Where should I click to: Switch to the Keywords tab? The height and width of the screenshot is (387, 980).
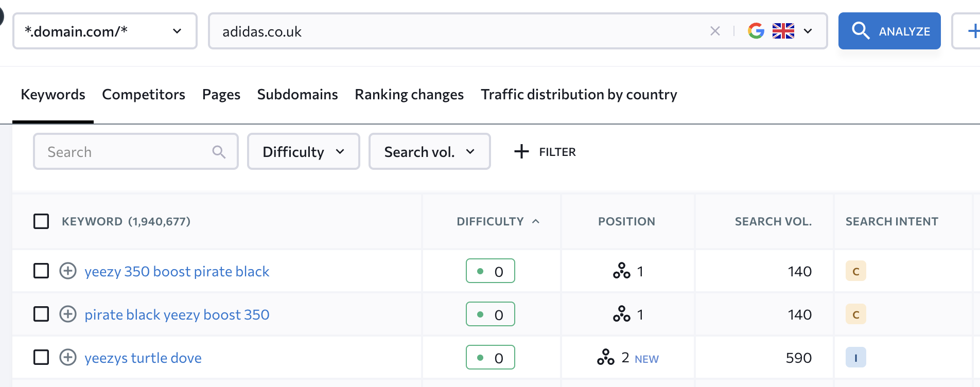coord(53,95)
